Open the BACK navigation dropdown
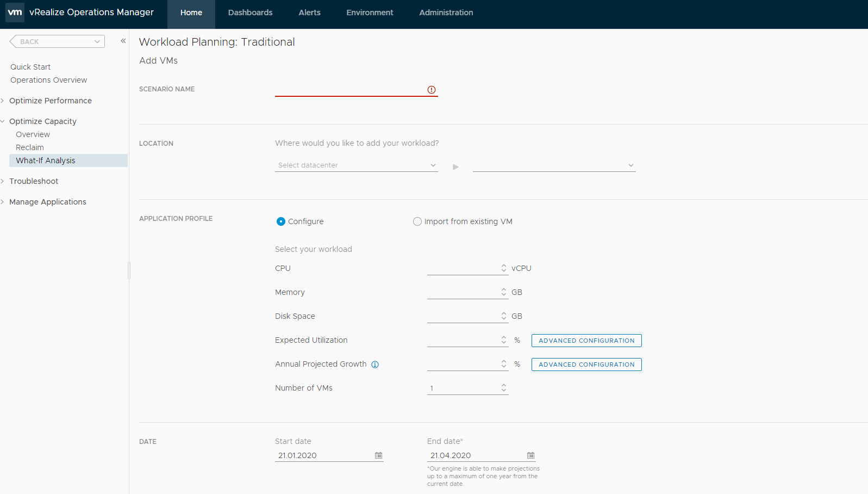The width and height of the screenshot is (868, 494). tap(58, 41)
